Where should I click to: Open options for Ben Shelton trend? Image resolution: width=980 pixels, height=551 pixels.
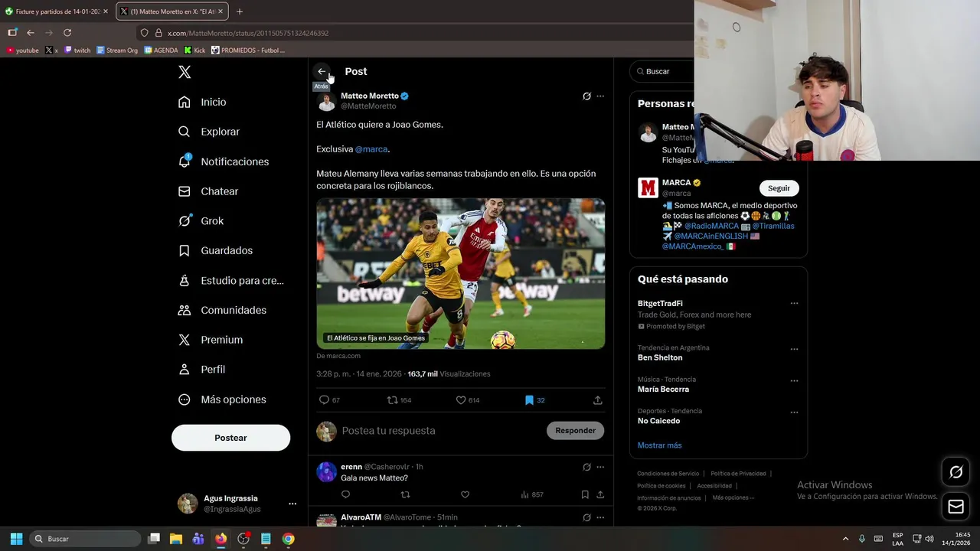(x=794, y=349)
